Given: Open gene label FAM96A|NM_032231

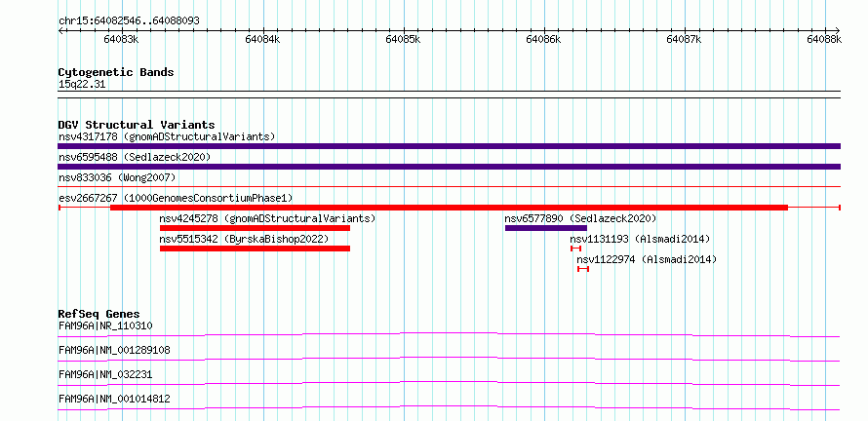Looking at the screenshot, I should pos(105,374).
